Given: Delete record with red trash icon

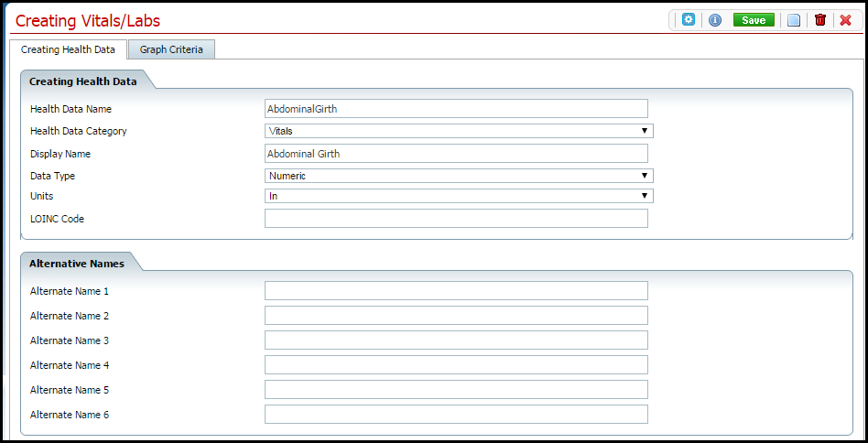Looking at the screenshot, I should [819, 20].
